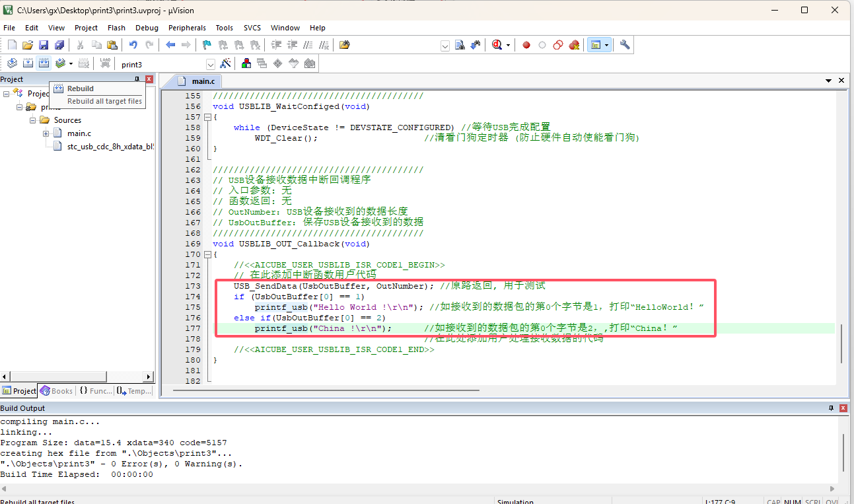Click the editor vertical scrollbar thumb
Image resolution: width=854 pixels, height=504 pixels.
tap(841, 343)
